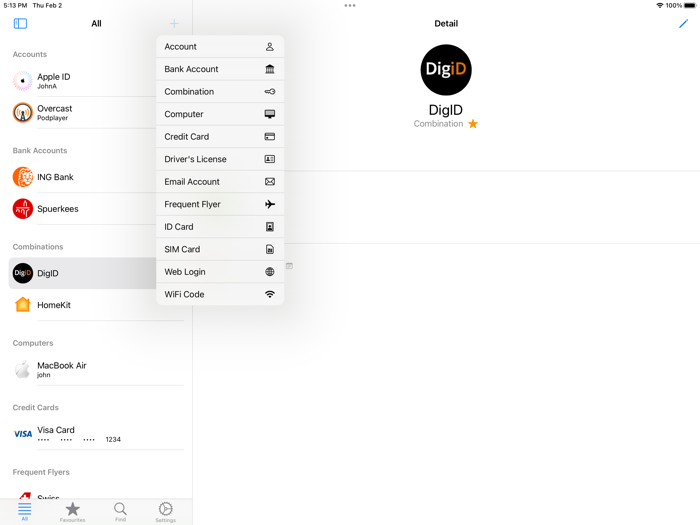The image size is (700, 525).
Task: Open the large DigID logo in Detail
Action: click(446, 70)
